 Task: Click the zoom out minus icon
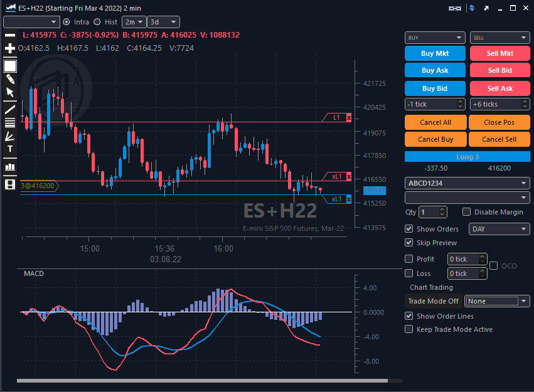pos(10,35)
